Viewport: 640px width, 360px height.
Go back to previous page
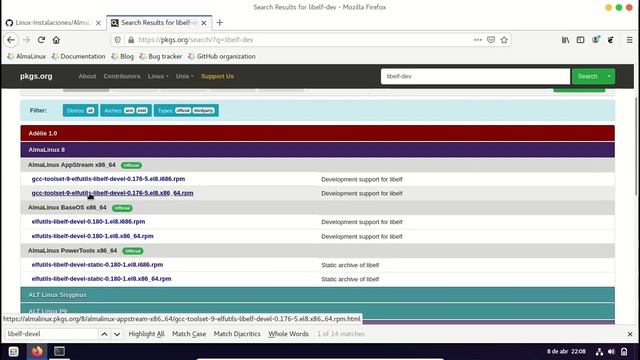tap(11, 40)
